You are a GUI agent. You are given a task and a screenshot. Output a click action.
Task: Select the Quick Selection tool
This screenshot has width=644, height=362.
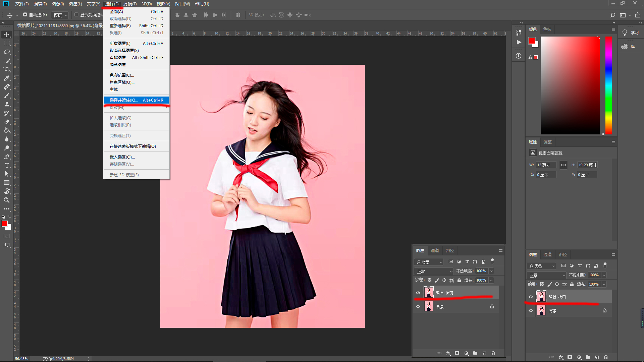(x=7, y=61)
